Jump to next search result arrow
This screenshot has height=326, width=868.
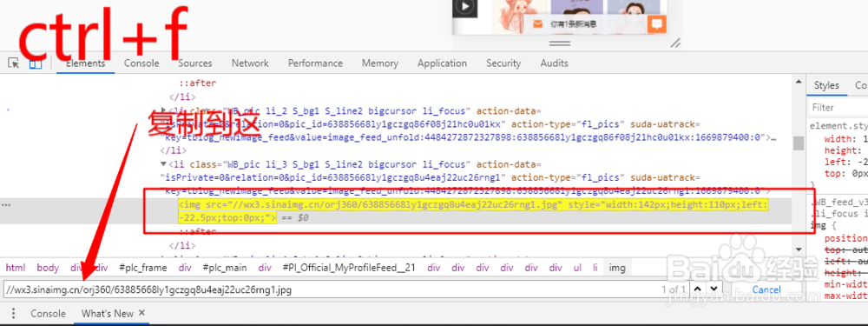point(714,289)
